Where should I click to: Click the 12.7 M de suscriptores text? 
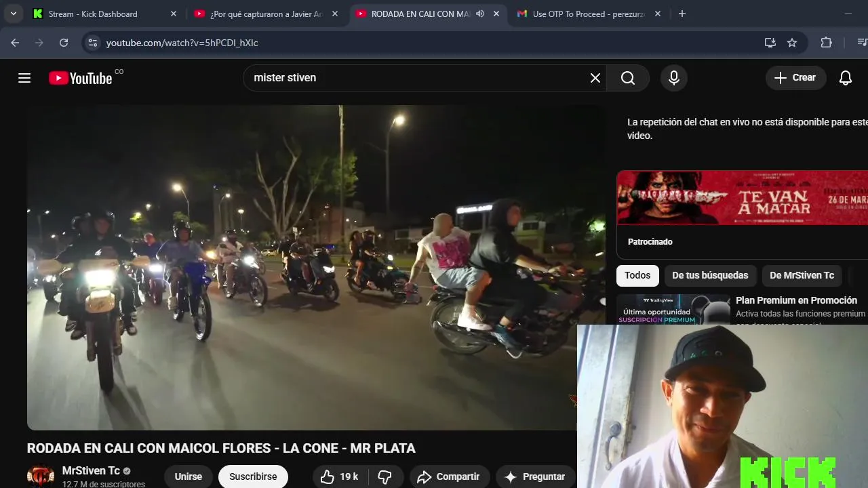point(104,484)
